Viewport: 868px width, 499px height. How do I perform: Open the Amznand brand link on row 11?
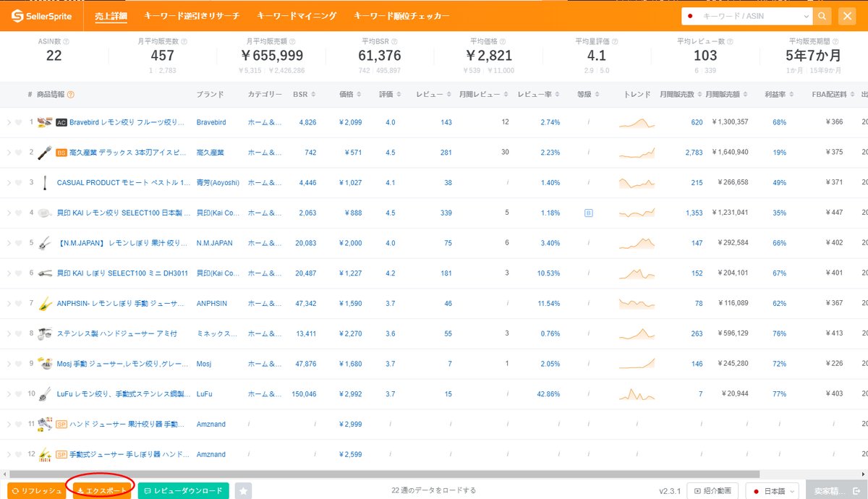click(211, 425)
